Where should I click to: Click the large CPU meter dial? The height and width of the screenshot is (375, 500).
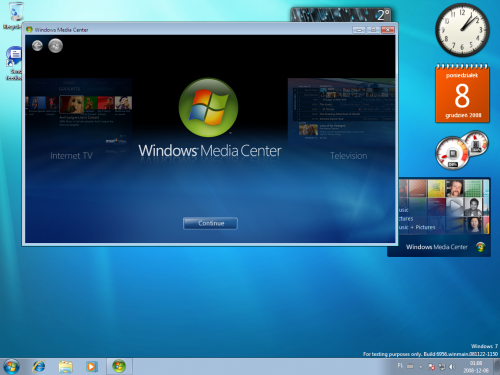tap(453, 153)
